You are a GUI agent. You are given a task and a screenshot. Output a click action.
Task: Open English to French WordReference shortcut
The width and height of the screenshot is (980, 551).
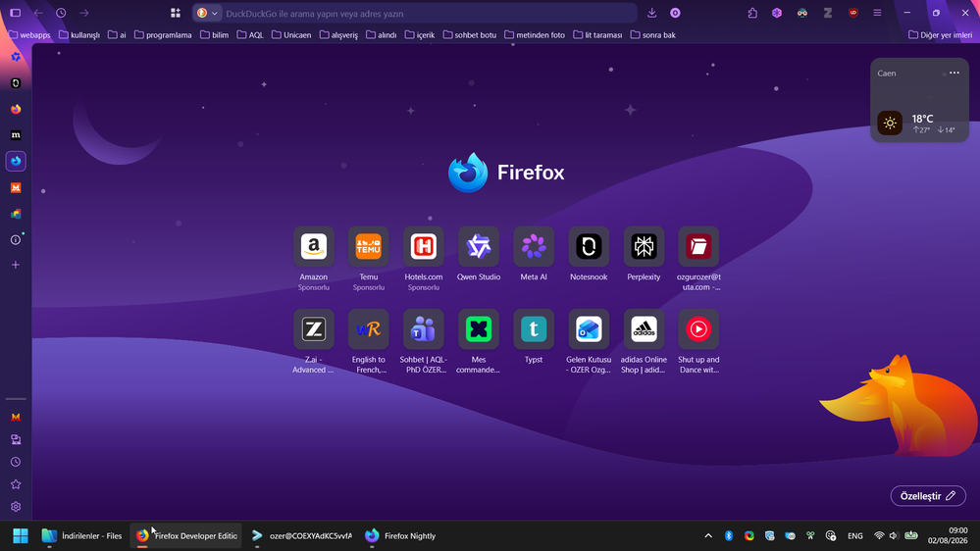[369, 329]
